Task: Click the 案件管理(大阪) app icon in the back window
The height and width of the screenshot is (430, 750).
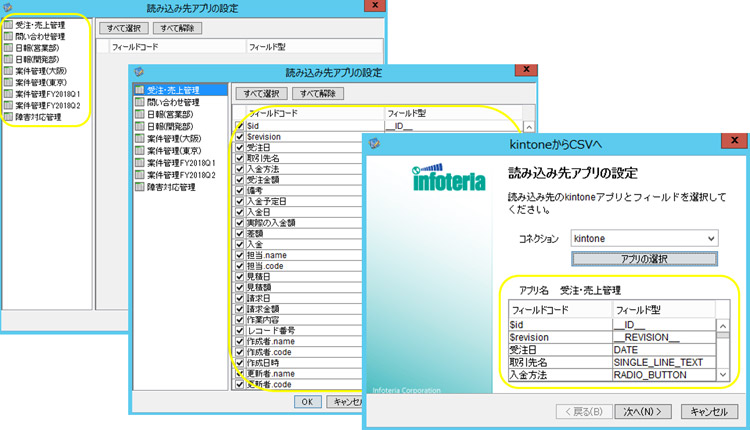Action: pos(8,70)
